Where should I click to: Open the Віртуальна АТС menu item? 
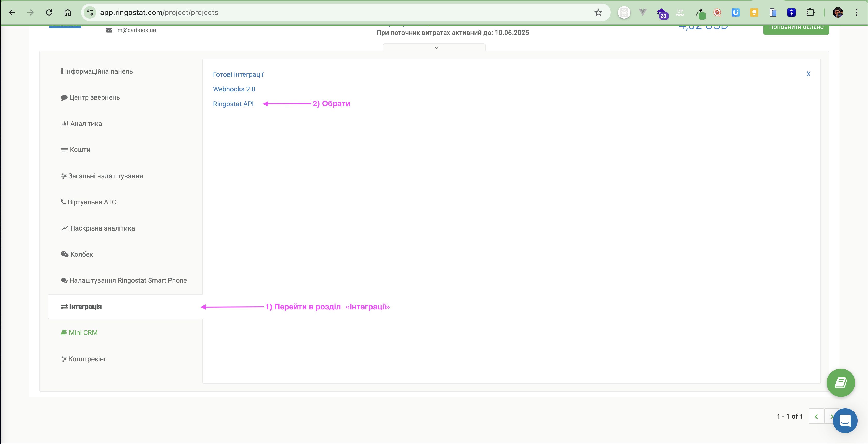(x=92, y=202)
